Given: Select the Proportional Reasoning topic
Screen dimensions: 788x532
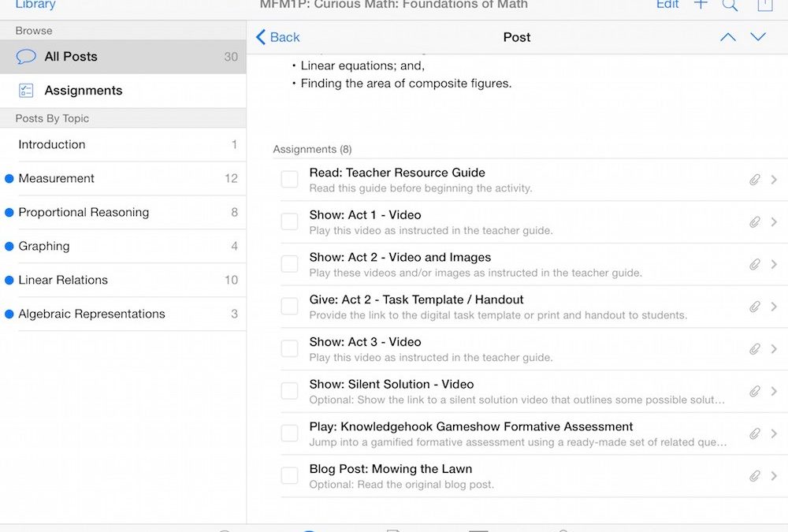Looking at the screenshot, I should (84, 212).
